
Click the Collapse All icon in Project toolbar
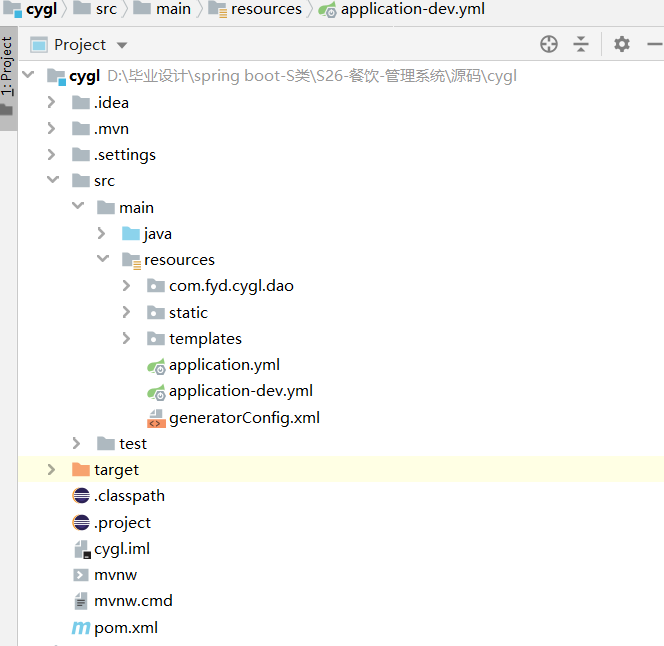click(581, 44)
